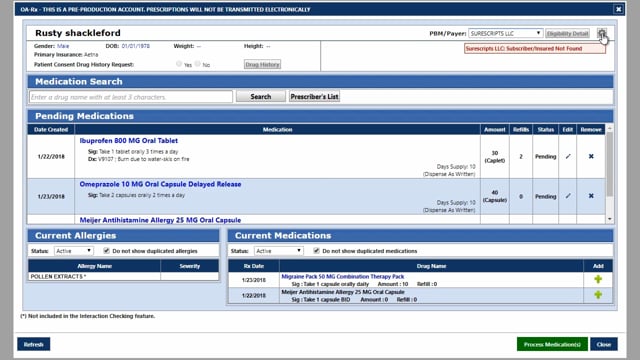Click the Refresh button
Viewport: 640px width, 360px height.
pyautogui.click(x=33, y=344)
